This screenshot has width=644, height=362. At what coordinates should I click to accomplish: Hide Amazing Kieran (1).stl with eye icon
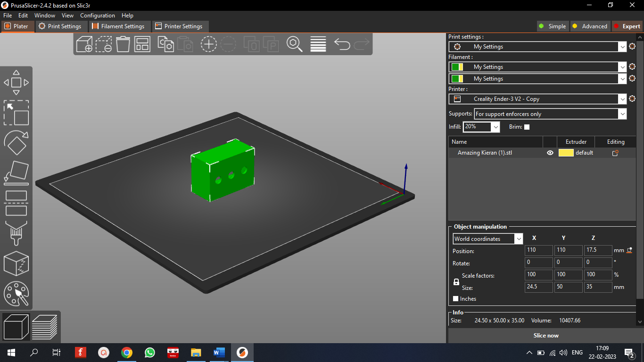pyautogui.click(x=550, y=153)
